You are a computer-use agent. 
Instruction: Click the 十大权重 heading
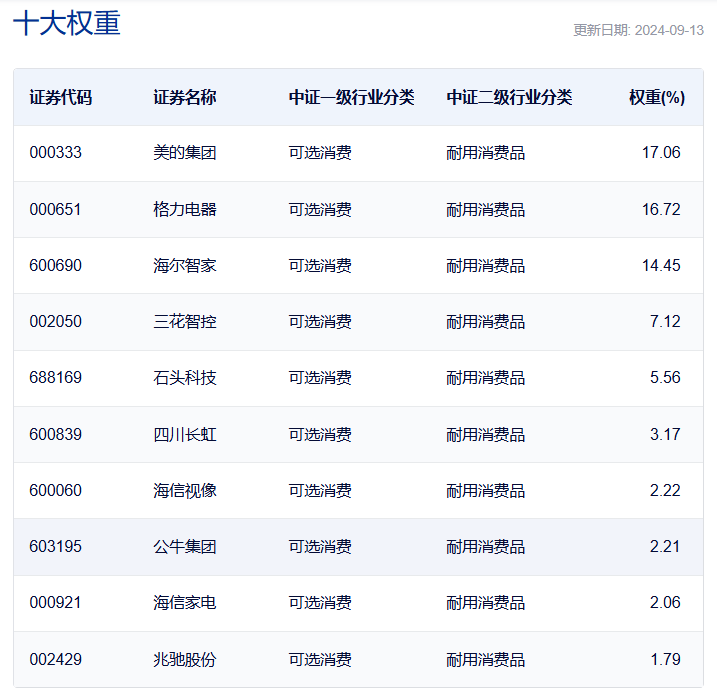coord(67,23)
